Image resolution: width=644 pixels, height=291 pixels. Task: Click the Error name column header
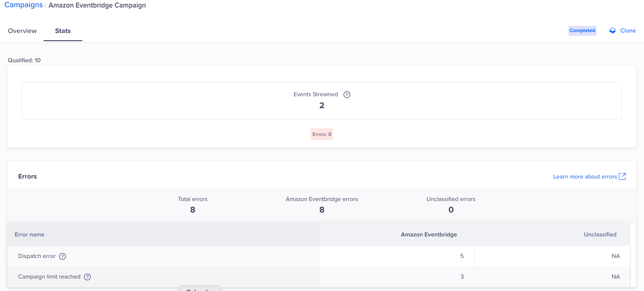(29, 235)
